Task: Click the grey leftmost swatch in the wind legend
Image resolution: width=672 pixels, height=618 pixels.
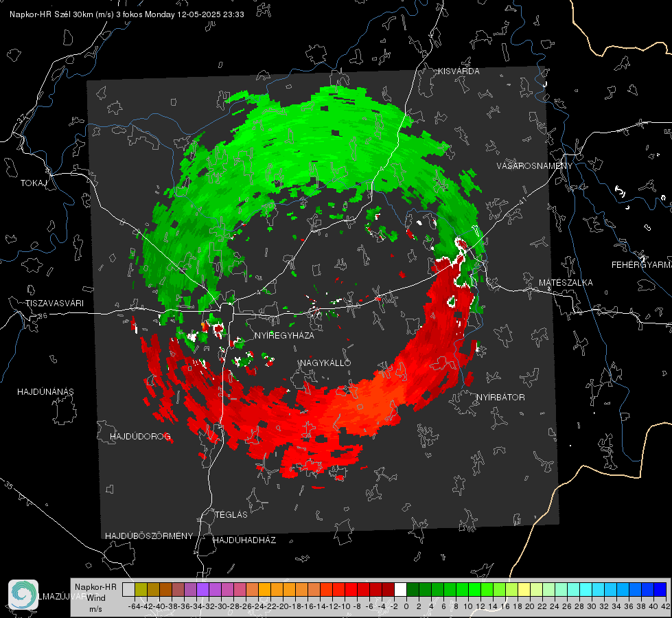Action: pos(128,590)
